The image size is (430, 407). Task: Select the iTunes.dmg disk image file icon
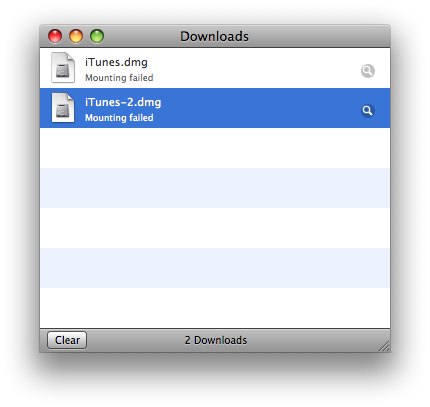[x=63, y=68]
